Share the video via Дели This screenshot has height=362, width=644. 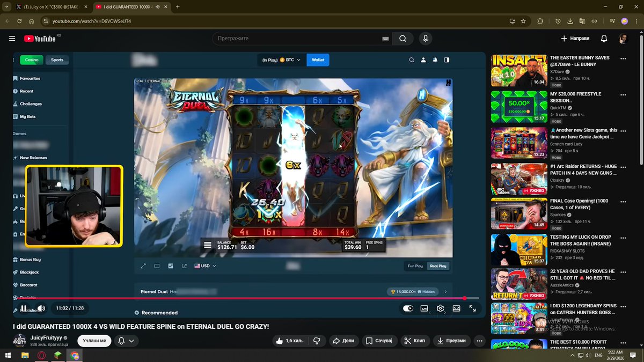343,341
